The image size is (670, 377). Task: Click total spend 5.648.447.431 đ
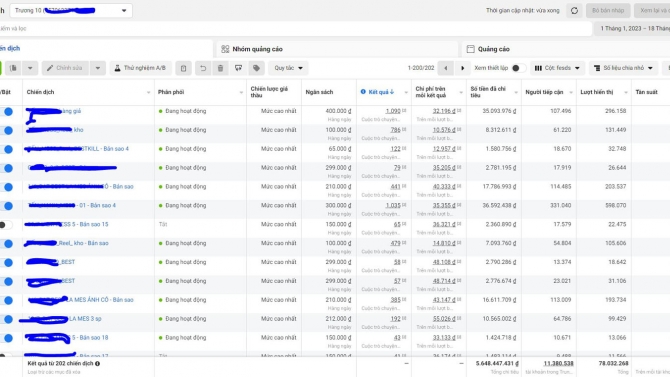click(497, 363)
